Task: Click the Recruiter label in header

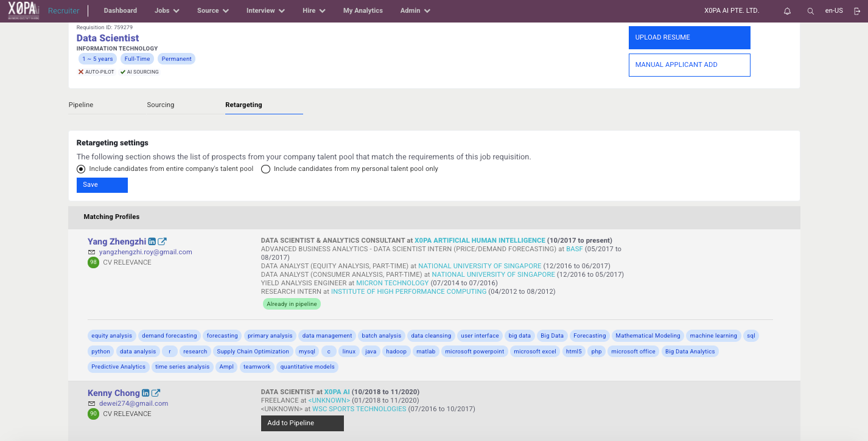Action: (x=64, y=11)
